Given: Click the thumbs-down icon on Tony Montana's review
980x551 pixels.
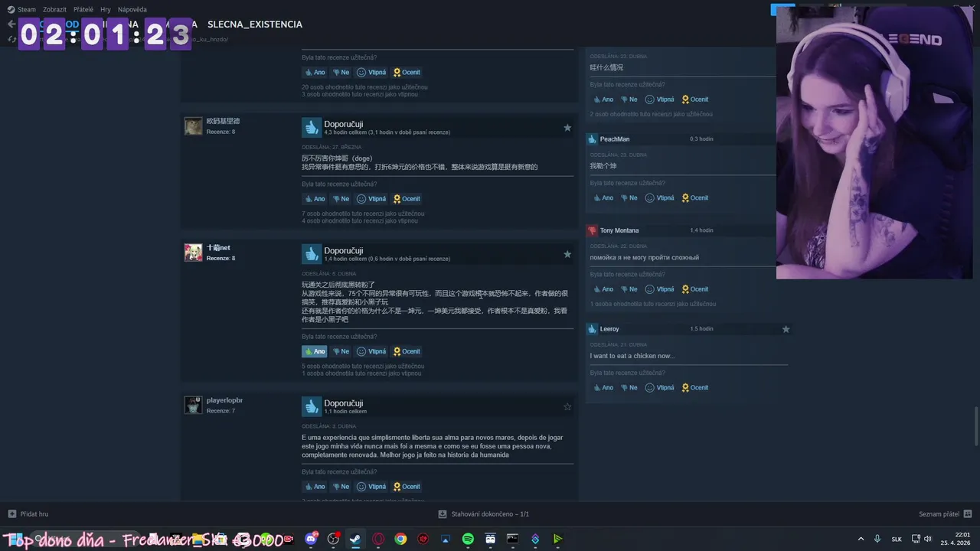Looking at the screenshot, I should click(x=592, y=230).
